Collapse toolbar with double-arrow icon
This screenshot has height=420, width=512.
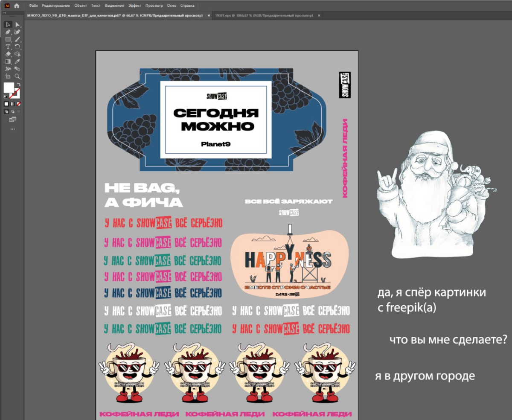point(5,13)
